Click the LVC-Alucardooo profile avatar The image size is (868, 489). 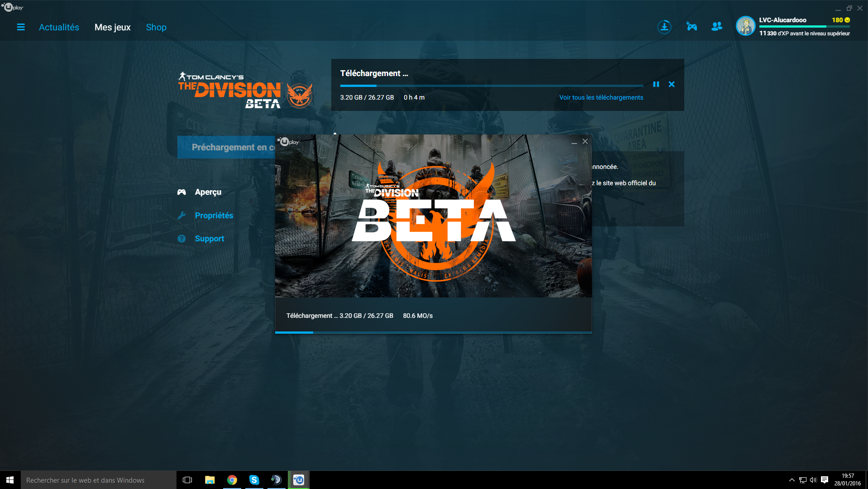click(745, 26)
